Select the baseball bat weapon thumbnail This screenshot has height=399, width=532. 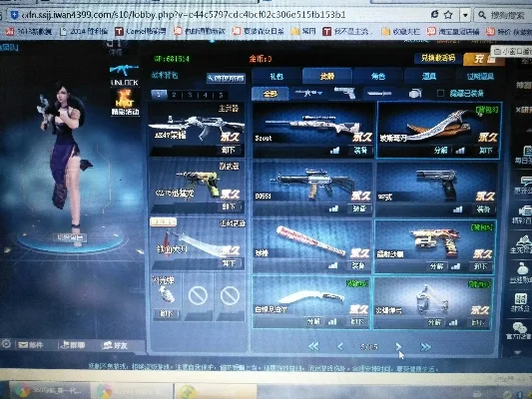pos(311,241)
